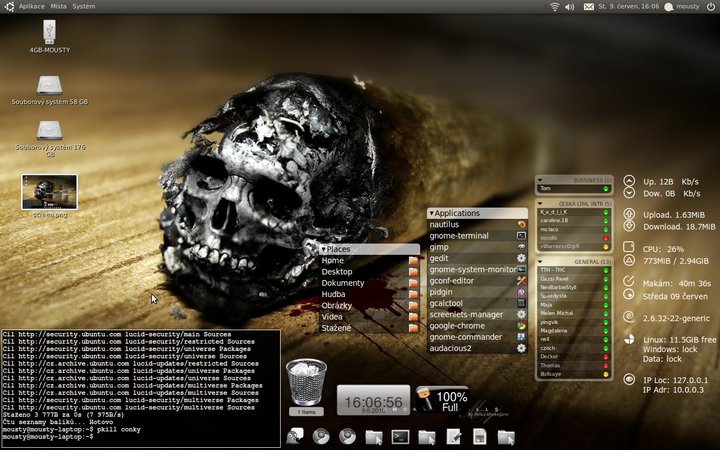
Task: Click the trash bin desktop widget
Action: (x=306, y=381)
